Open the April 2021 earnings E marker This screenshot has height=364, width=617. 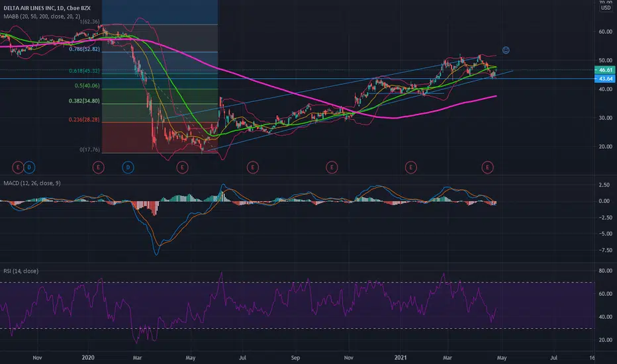click(487, 167)
